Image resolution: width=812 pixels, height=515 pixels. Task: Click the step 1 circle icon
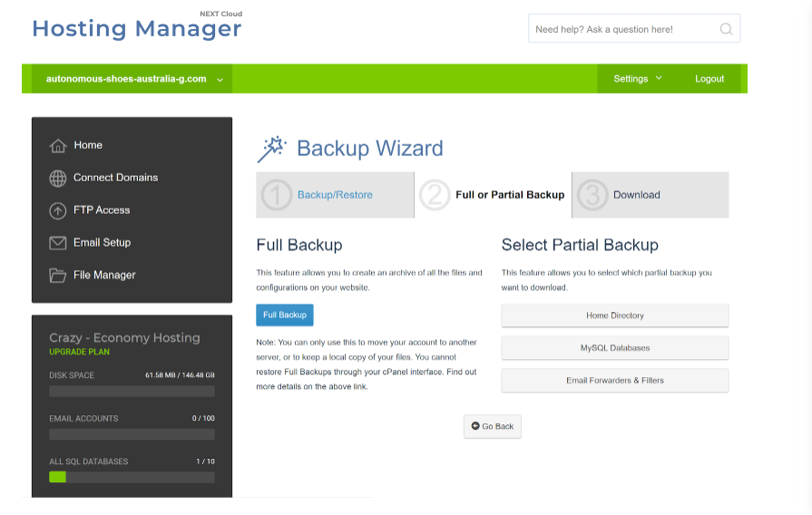(276, 195)
